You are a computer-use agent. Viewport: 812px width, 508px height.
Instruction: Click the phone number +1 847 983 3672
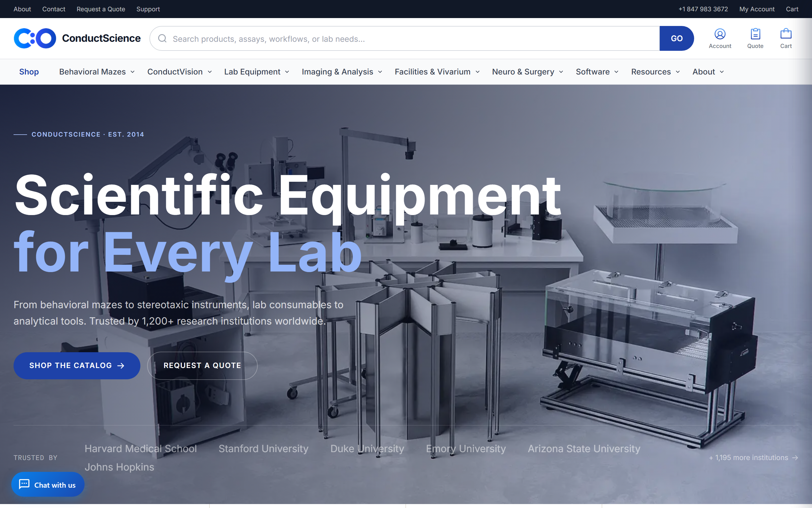[x=703, y=9]
